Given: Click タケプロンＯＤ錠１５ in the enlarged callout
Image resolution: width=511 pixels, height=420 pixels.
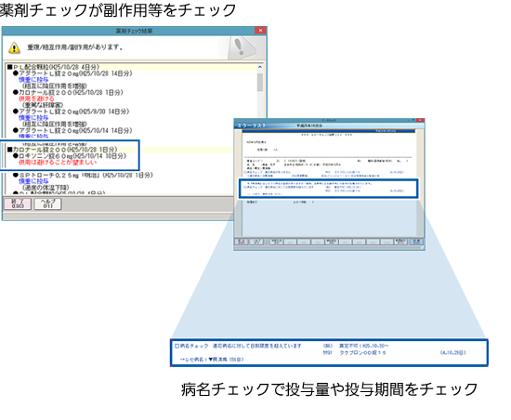Looking at the screenshot, I should point(362,353).
